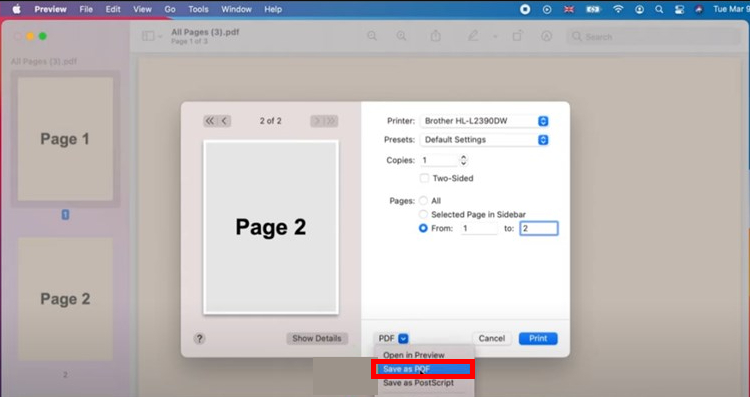This screenshot has width=750, height=397.
Task: Click the Print button
Action: tap(538, 338)
